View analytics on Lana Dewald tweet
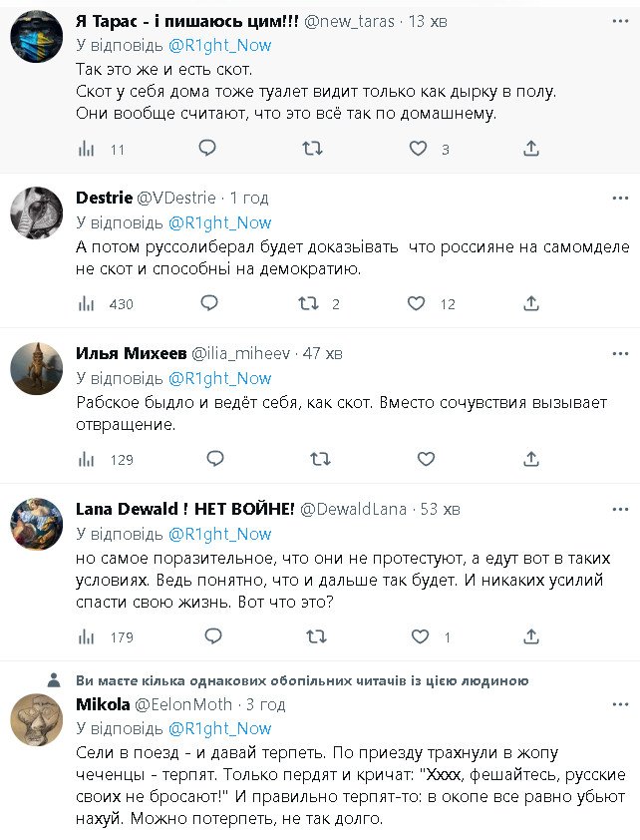The height and width of the screenshot is (840, 640). [x=87, y=636]
